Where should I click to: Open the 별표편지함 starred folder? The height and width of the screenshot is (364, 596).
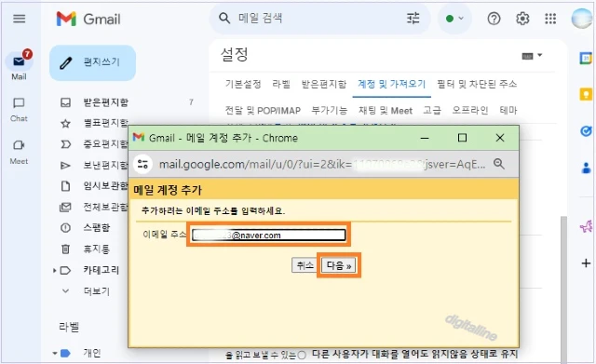(105, 123)
